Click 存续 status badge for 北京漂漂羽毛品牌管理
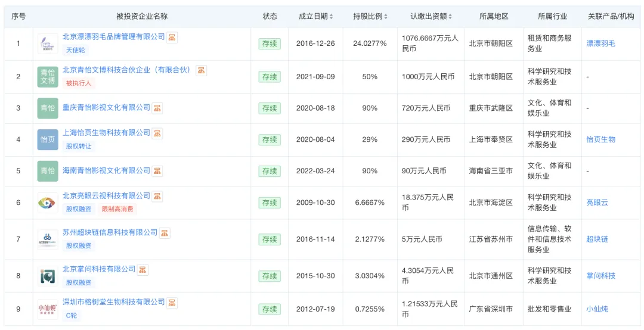Image resolution: width=644 pixels, height=330 pixels. [270, 43]
